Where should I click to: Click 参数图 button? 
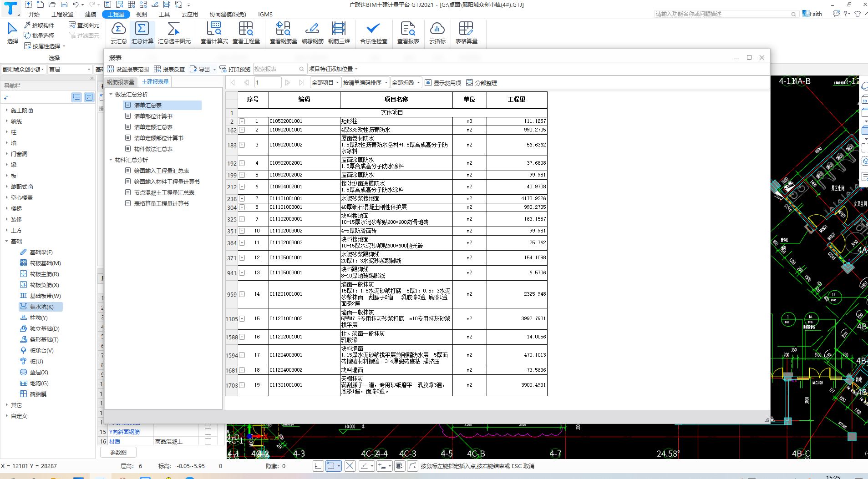(x=118, y=452)
